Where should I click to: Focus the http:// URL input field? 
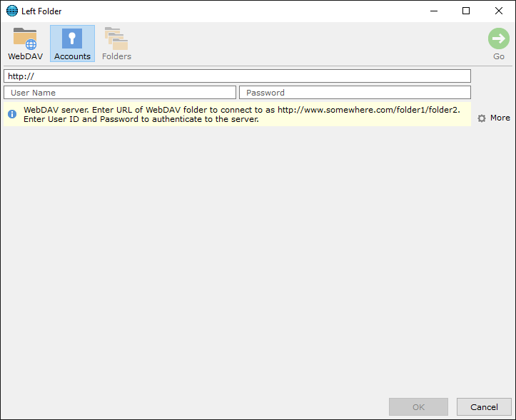(237, 76)
